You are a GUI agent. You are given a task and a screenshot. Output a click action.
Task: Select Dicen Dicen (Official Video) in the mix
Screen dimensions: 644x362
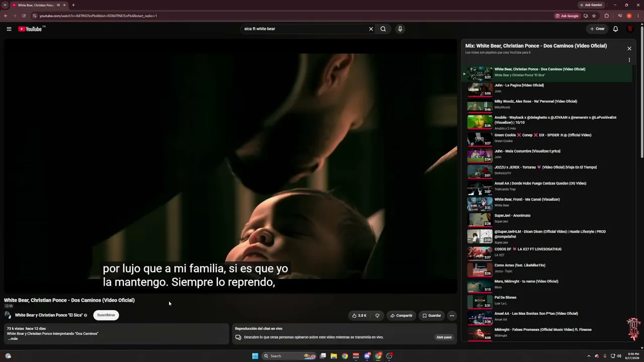point(547,236)
